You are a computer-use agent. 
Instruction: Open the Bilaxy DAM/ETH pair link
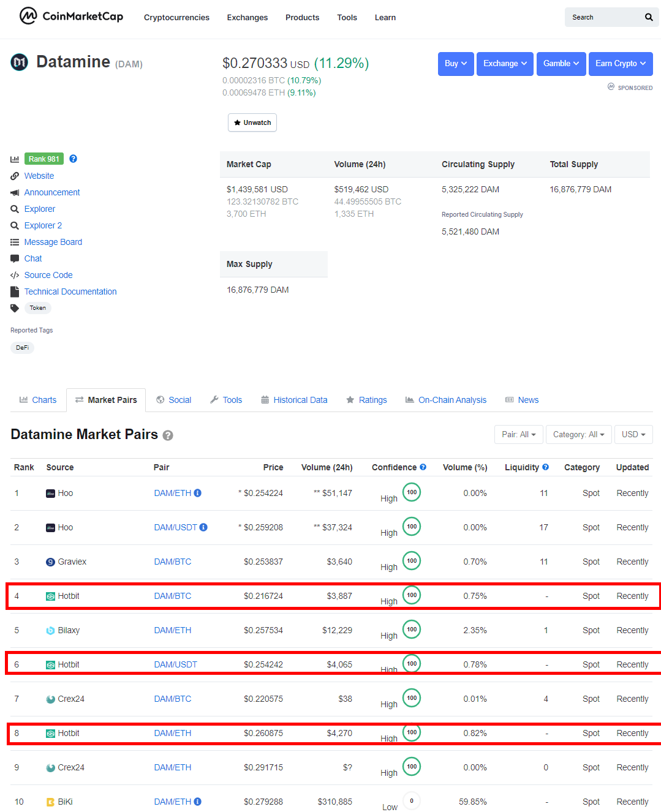click(x=173, y=630)
